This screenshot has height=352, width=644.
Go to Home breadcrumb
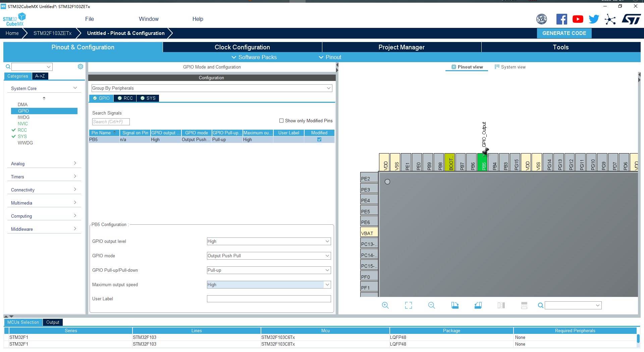[12, 33]
